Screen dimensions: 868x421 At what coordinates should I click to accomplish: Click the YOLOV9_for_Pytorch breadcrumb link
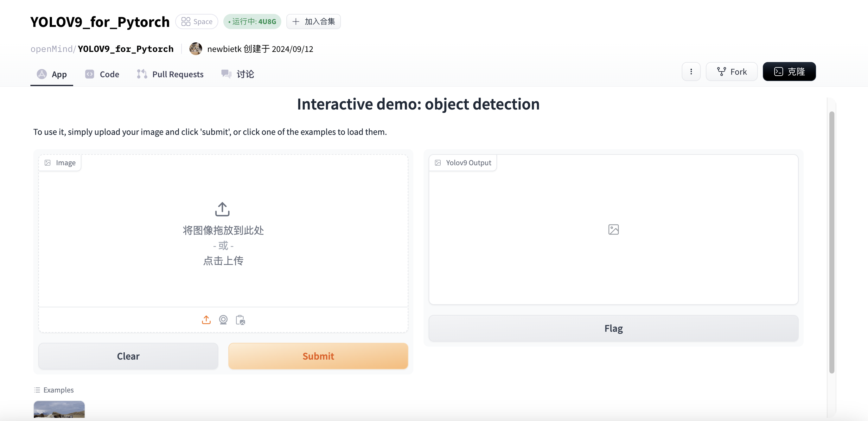[x=126, y=49]
